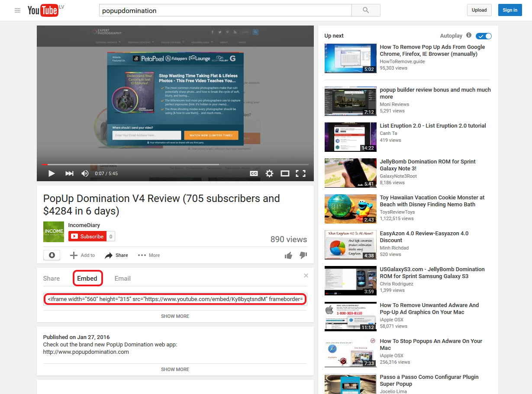
Task: Open Toy Hawaiian Vacation Cookie Monster thumbnail
Action: tap(351, 209)
